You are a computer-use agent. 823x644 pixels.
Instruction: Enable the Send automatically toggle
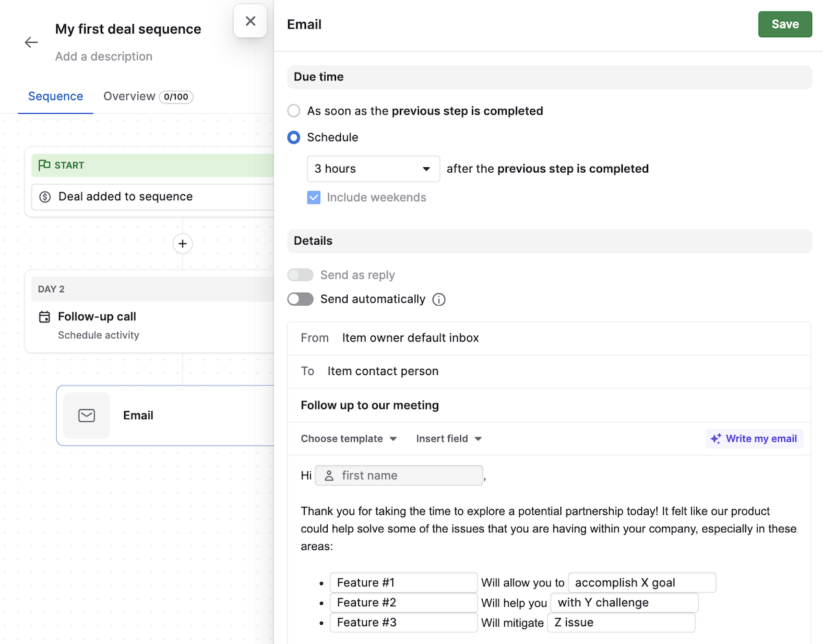click(300, 299)
